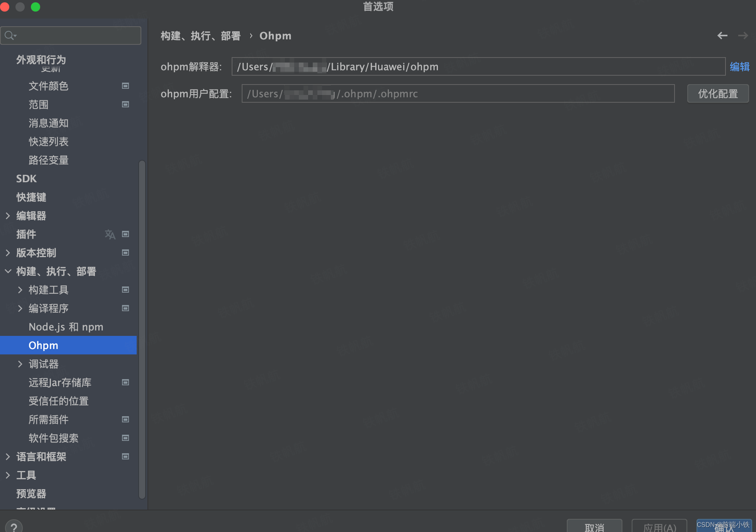This screenshot has width=756, height=532.
Task: Click the search magnifier in the settings search box
Action: 10,35
